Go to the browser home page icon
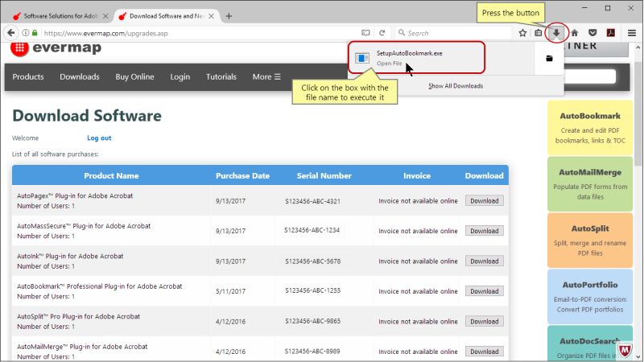Image resolution: width=644 pixels, height=362 pixels. pyautogui.click(x=575, y=33)
